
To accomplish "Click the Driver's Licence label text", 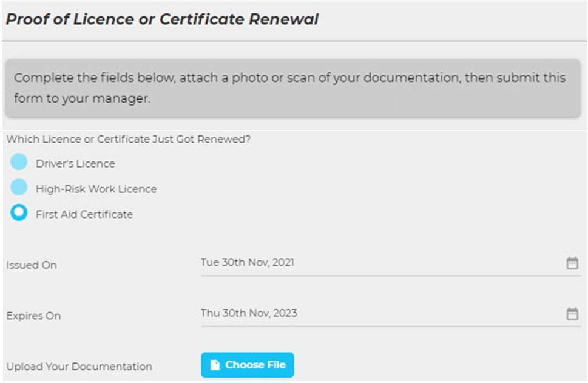I will coord(75,164).
